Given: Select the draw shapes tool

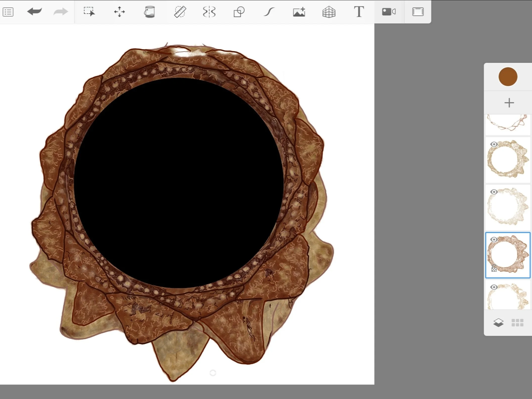Looking at the screenshot, I should pos(239,12).
